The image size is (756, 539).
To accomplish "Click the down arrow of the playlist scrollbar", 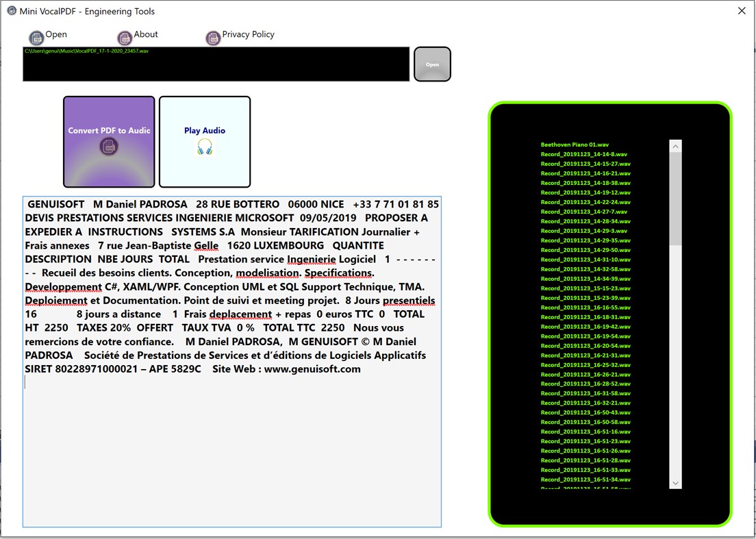I will click(x=675, y=483).
